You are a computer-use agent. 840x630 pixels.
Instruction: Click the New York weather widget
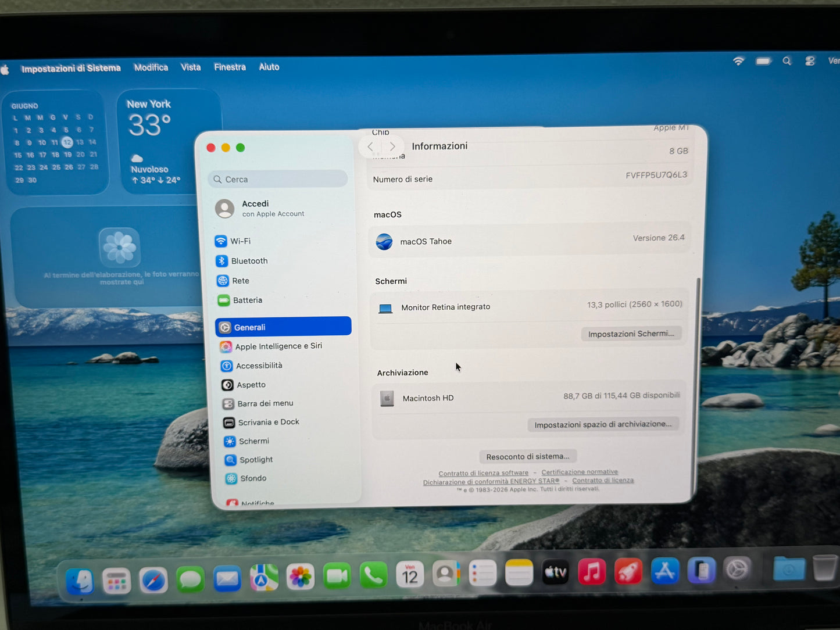point(169,141)
